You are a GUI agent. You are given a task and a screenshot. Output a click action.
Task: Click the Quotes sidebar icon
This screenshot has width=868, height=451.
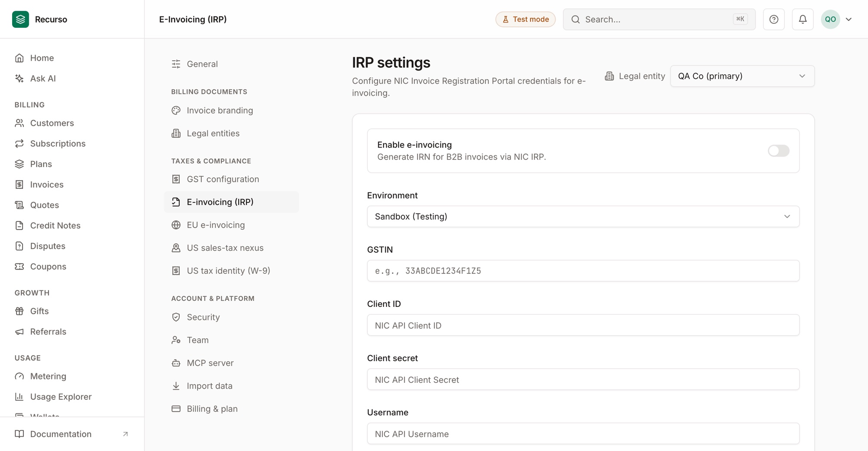[x=19, y=205]
